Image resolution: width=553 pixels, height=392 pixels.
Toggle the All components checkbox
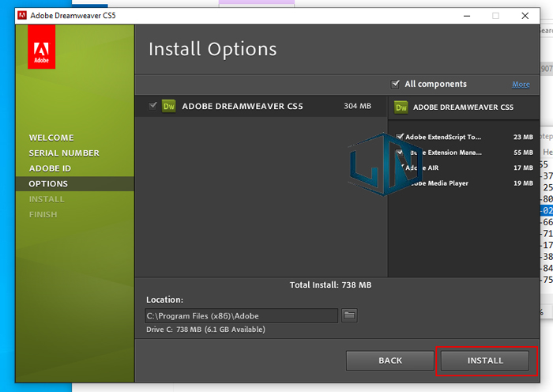pos(395,84)
